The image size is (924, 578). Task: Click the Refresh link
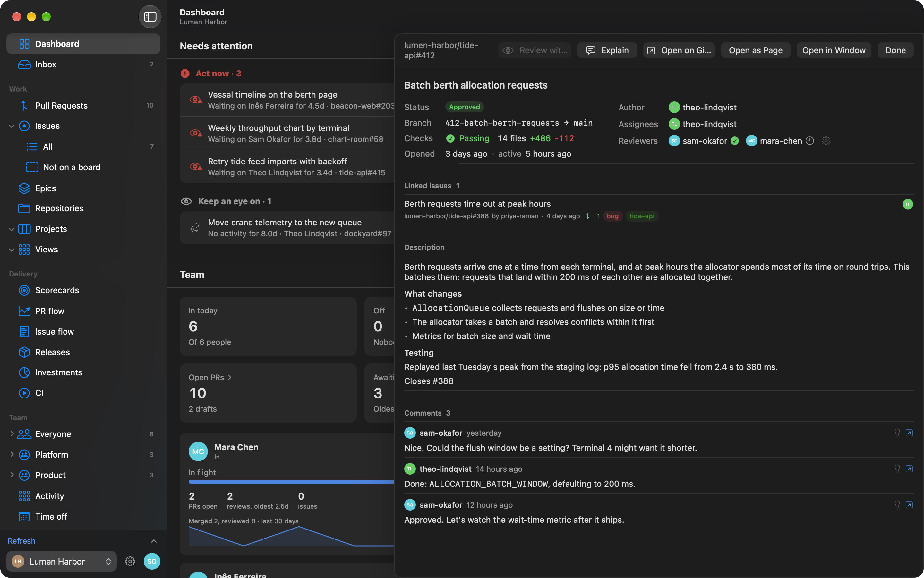[21, 541]
